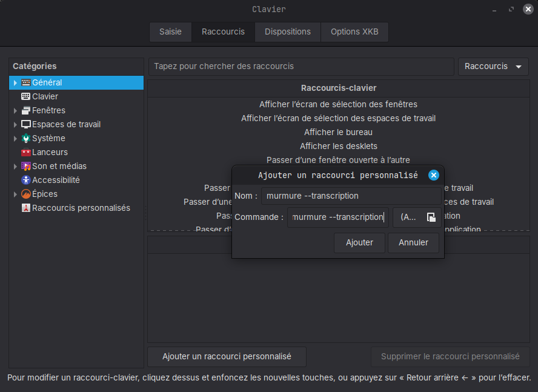Expand the Général category arrow
538x392 pixels.
click(x=15, y=83)
